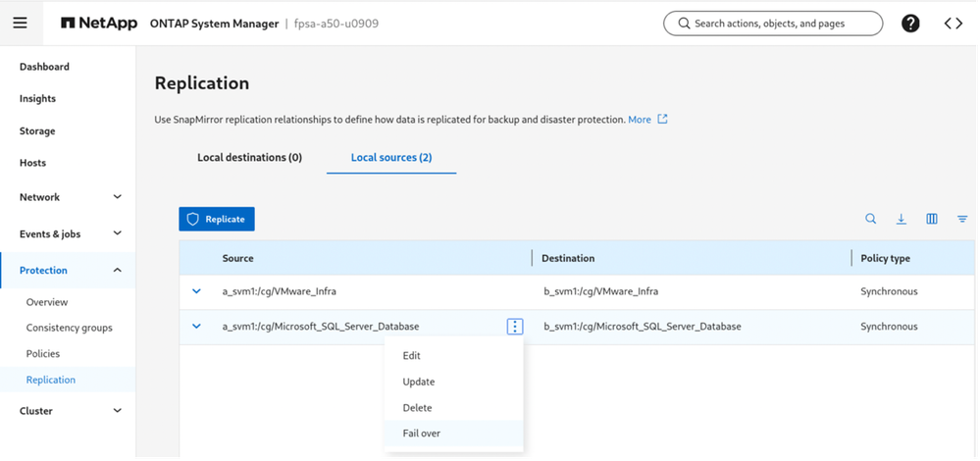Click in the Search actions, objects, and pages field
This screenshot has height=461, width=980.
click(773, 24)
